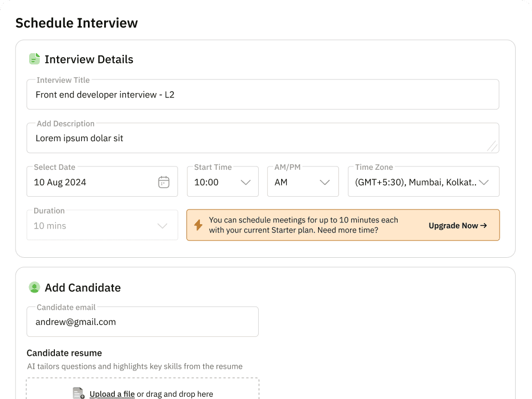Click the Candidate email input field
The width and height of the screenshot is (532, 399).
[x=142, y=322]
